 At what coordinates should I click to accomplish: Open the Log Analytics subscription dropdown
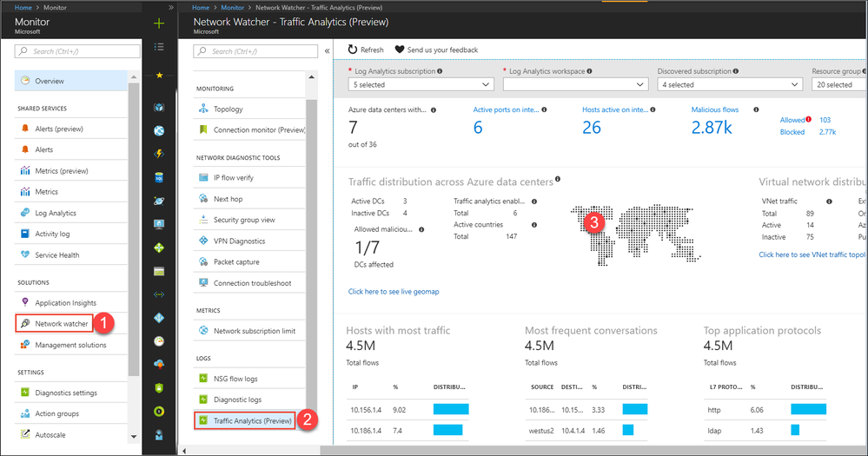421,84
